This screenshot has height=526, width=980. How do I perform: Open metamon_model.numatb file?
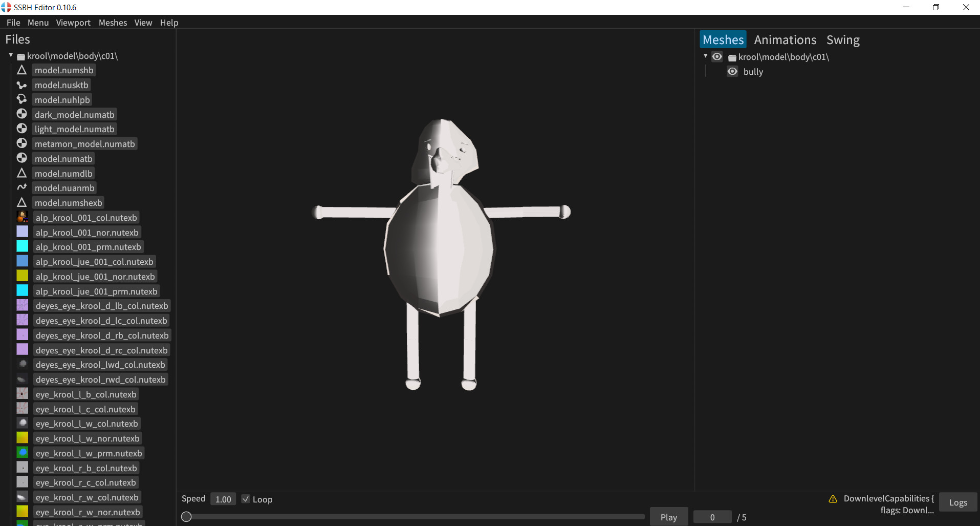pos(85,143)
